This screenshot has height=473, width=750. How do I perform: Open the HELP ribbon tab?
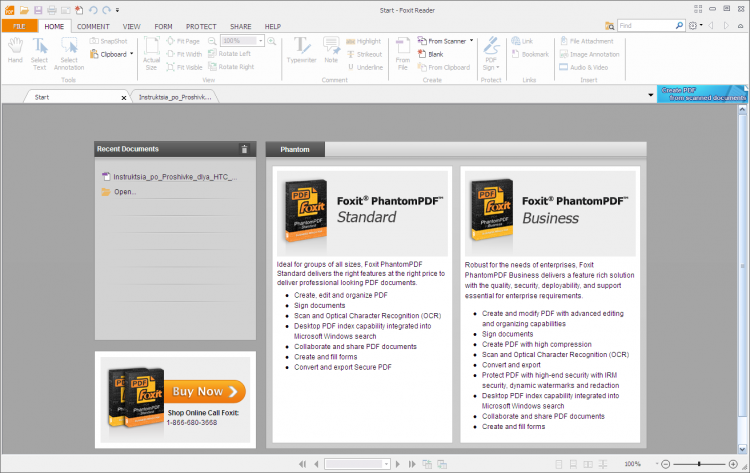pos(273,26)
